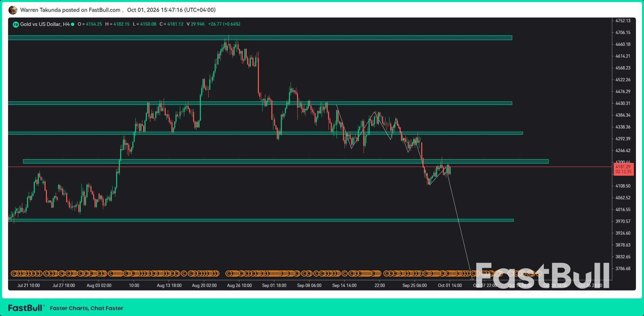Click the close value C = 4181.12
Screen dimensions: 644x316
click(x=171, y=24)
